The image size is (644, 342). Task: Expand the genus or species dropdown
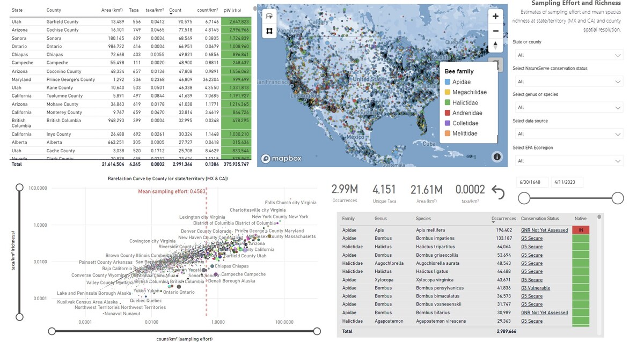pos(568,108)
